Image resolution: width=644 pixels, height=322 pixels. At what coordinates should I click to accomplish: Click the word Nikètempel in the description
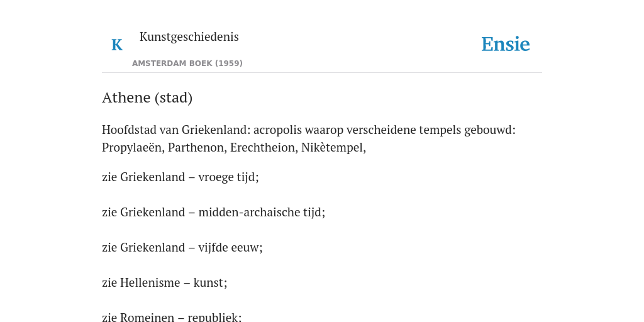(333, 147)
